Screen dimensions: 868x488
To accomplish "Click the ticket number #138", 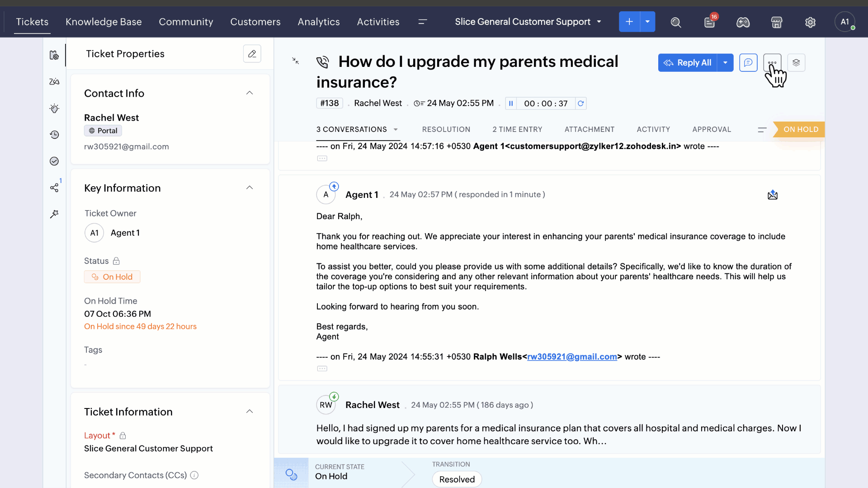I will (330, 103).
